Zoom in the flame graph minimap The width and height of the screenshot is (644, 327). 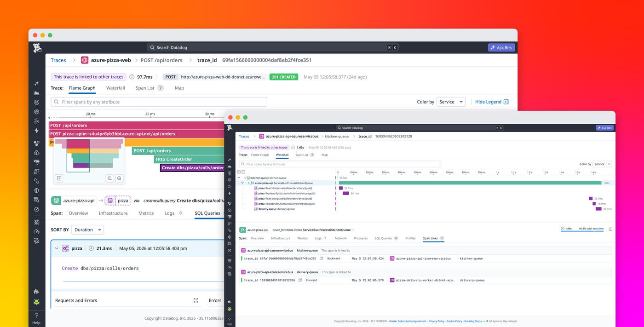[120, 178]
